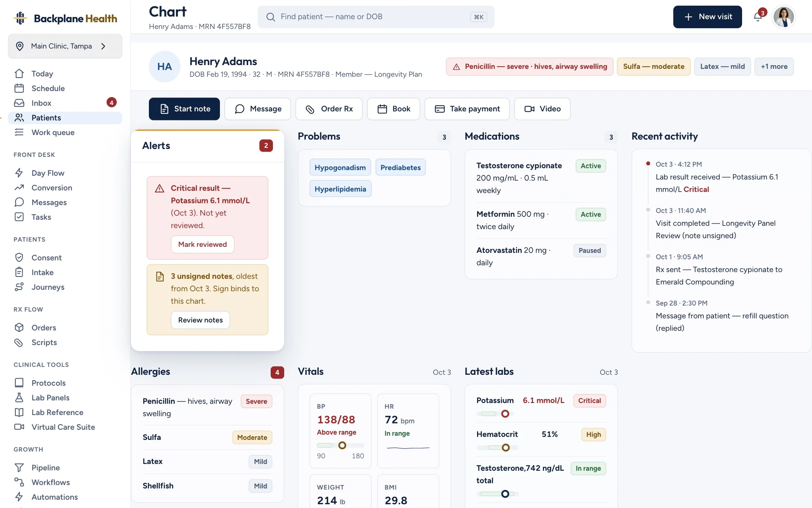Start a new note
This screenshot has height=508, width=812.
(x=184, y=109)
